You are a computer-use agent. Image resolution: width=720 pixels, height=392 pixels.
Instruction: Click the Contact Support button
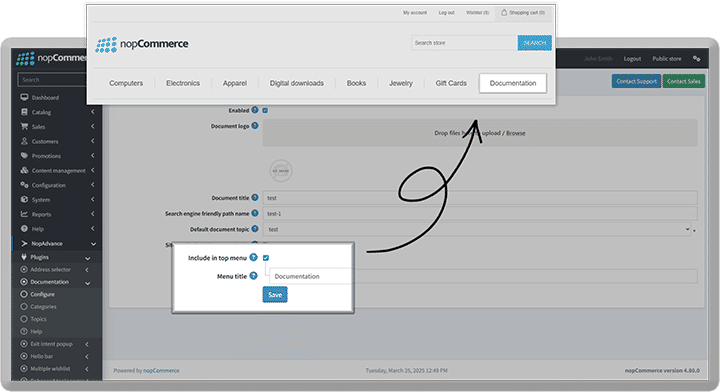click(x=636, y=81)
